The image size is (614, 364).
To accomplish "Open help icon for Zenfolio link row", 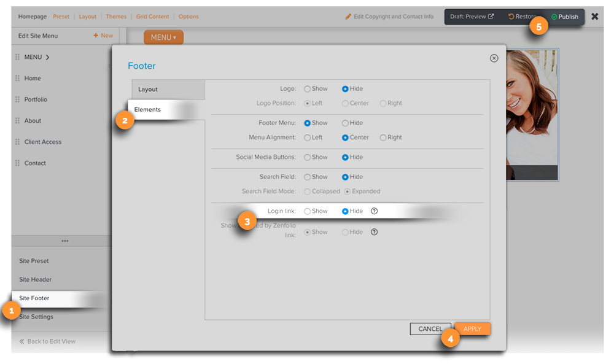I will pos(374,232).
